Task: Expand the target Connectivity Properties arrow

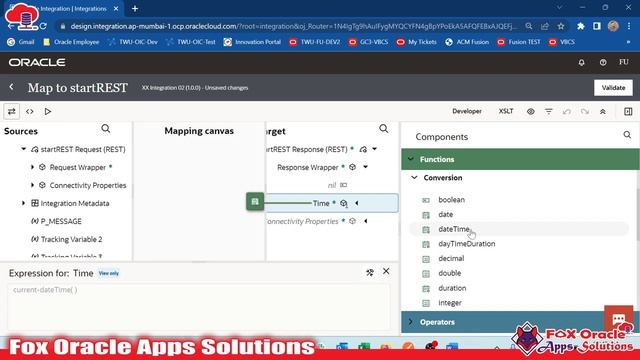Action: coord(366,221)
